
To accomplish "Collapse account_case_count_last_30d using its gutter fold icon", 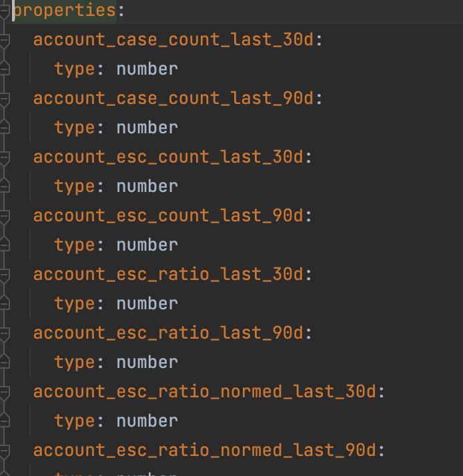I will (4, 41).
